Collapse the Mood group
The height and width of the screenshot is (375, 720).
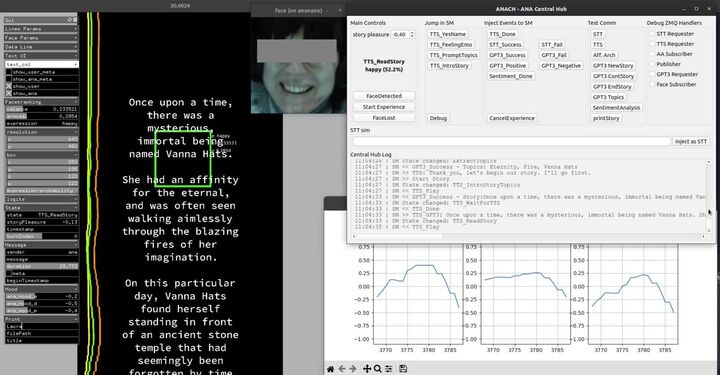[41, 289]
